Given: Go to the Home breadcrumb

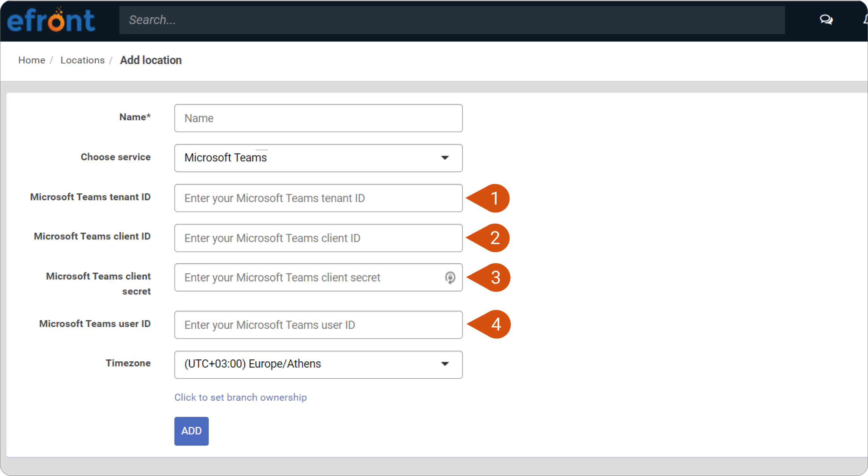Looking at the screenshot, I should (32, 60).
